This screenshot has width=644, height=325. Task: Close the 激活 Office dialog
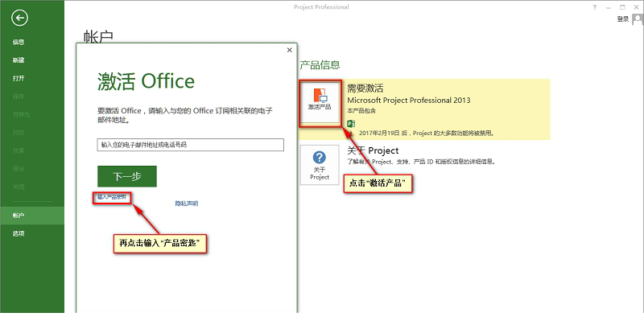[x=290, y=50]
